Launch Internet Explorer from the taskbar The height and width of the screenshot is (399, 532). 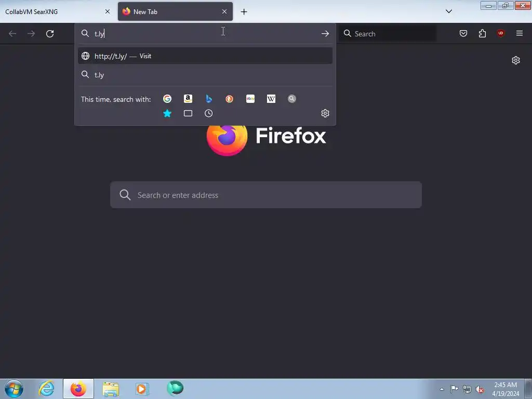click(46, 389)
